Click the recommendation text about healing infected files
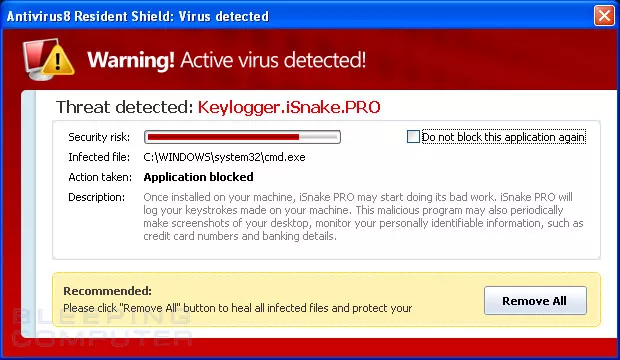This screenshot has width=620, height=360. tap(238, 308)
